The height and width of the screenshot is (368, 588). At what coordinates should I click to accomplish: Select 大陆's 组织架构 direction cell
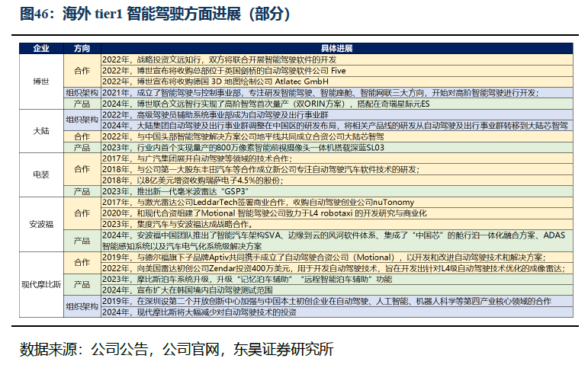coord(82,120)
